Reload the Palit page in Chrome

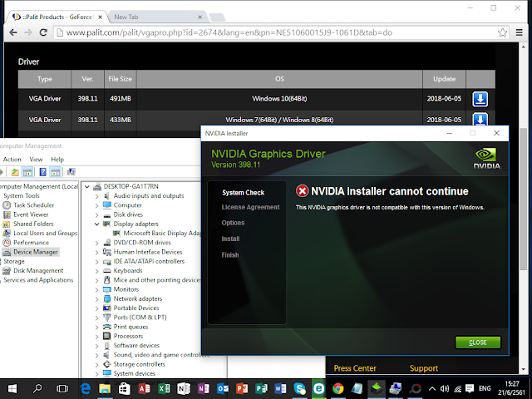click(43, 32)
